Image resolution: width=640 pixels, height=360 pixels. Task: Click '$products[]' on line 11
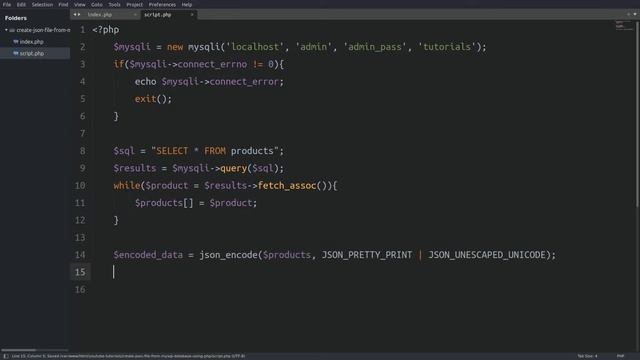tap(164, 203)
